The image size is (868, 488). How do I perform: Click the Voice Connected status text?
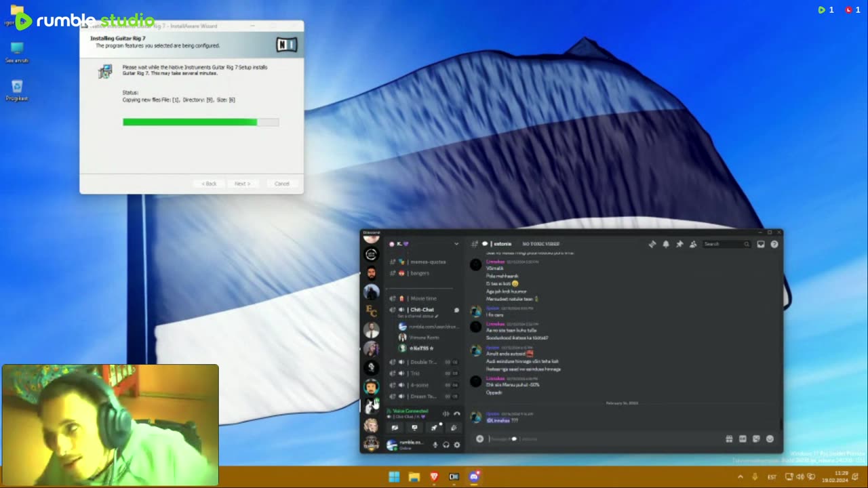point(410,411)
